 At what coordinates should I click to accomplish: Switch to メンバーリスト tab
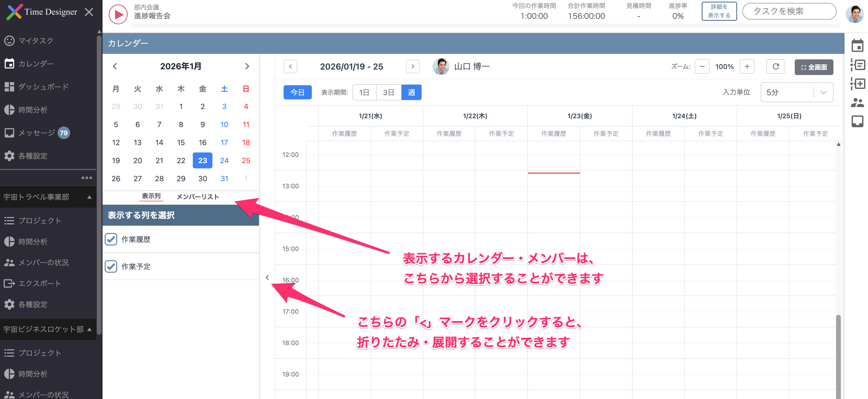[x=198, y=197]
